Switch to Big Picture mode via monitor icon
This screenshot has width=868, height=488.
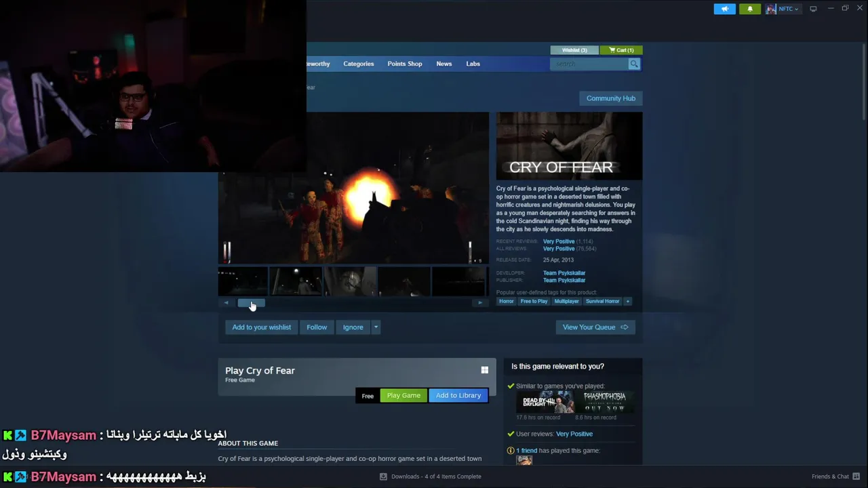813,9
